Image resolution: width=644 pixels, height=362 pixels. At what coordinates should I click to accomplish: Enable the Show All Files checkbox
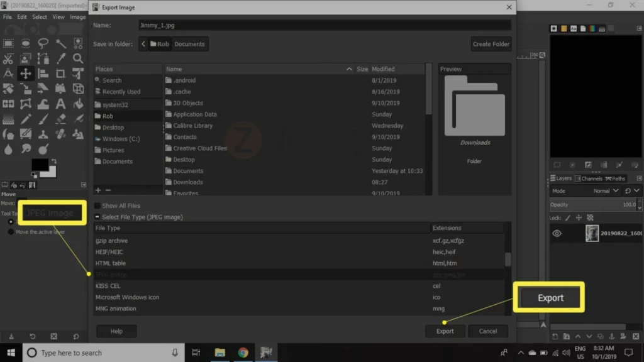97,206
